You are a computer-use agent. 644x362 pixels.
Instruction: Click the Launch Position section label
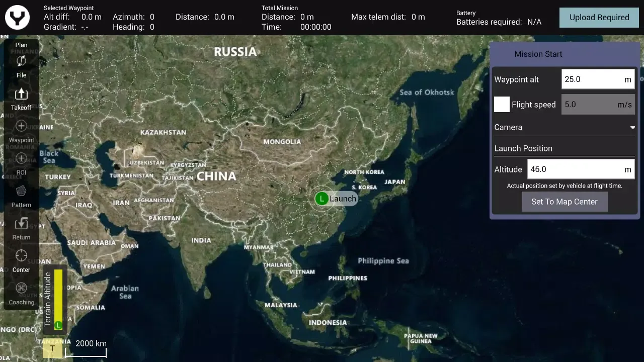click(523, 148)
